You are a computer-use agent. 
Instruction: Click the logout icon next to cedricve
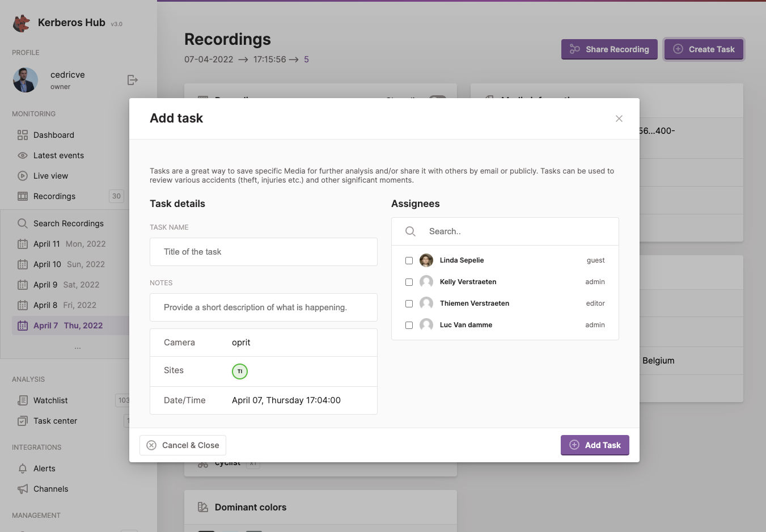coord(132,80)
